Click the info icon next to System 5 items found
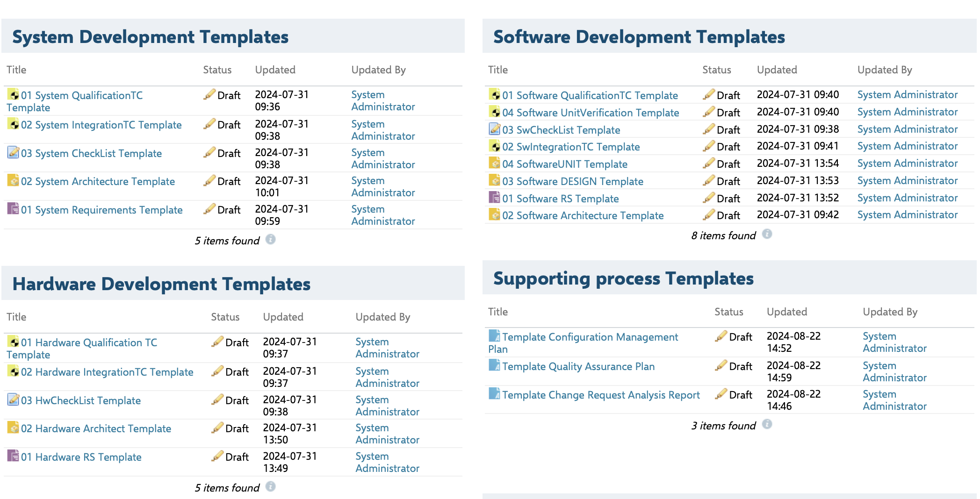Image resolution: width=980 pixels, height=499 pixels. pyautogui.click(x=271, y=240)
